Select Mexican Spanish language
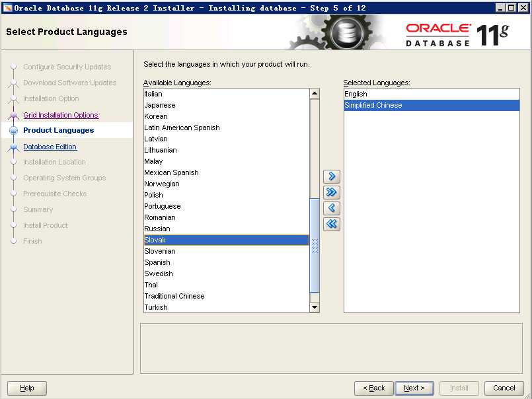Image resolution: width=532 pixels, height=399 pixels. tap(226, 172)
